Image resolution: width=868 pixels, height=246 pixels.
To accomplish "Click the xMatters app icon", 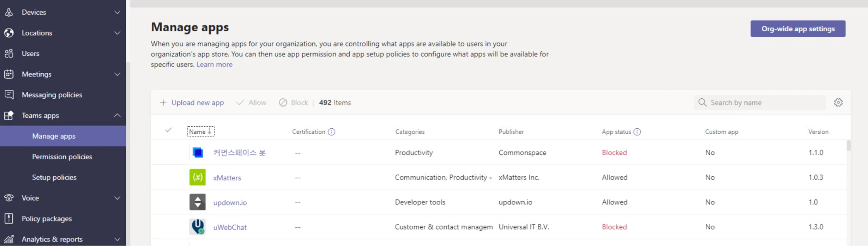I will point(198,177).
